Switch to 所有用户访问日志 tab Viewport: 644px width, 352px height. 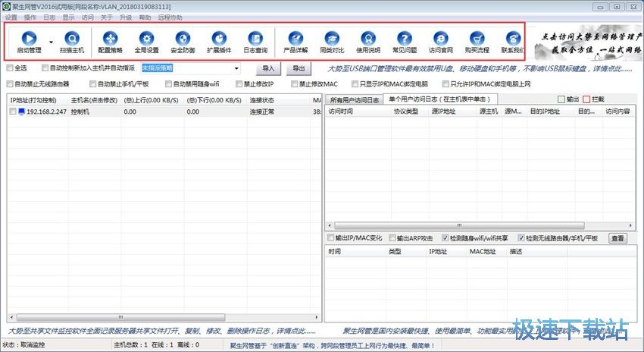pyautogui.click(x=355, y=100)
